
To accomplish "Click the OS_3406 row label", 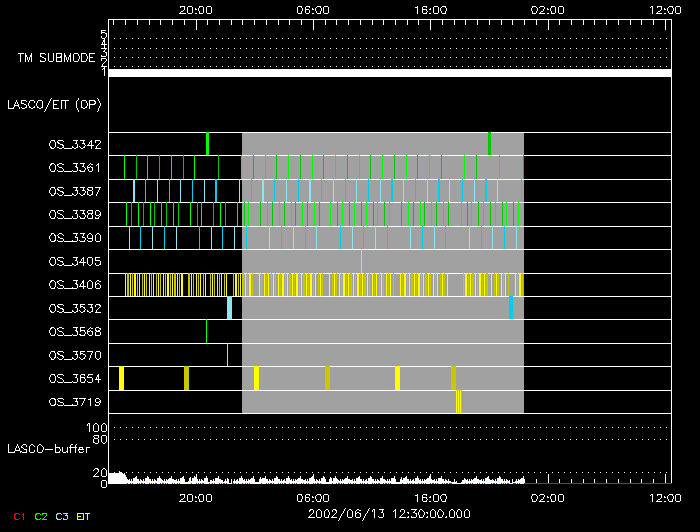I will tap(74, 285).
